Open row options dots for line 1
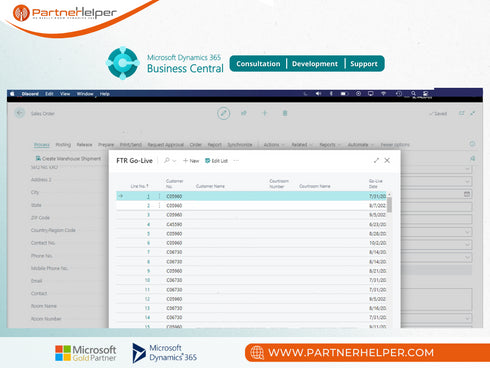 [x=159, y=196]
